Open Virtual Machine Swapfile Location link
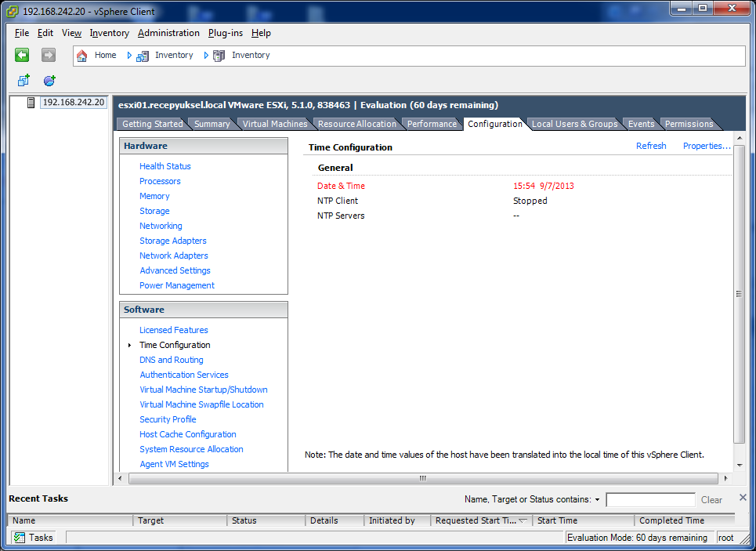Screen dimensions: 756x551 (x=201, y=404)
